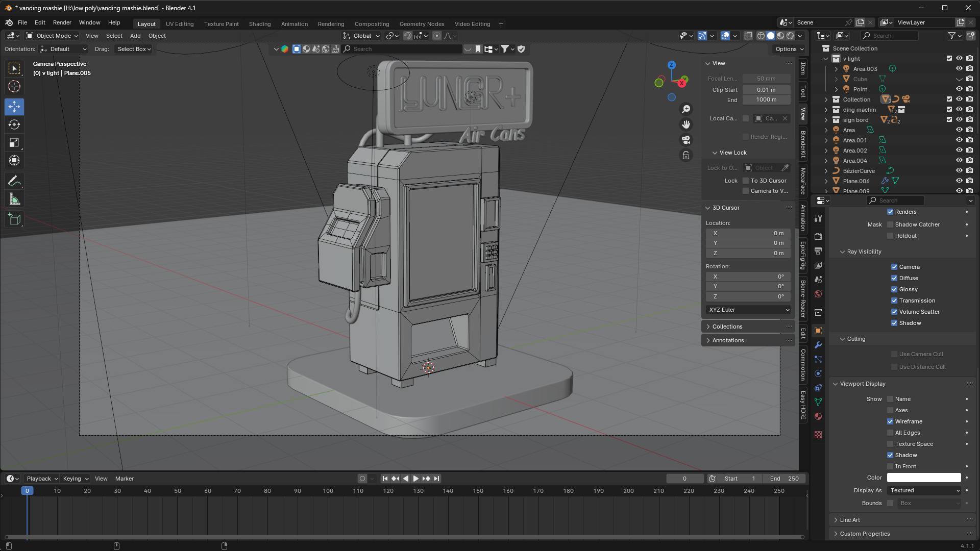This screenshot has width=980, height=551.
Task: Open the timeline Marker menu
Action: (125, 479)
